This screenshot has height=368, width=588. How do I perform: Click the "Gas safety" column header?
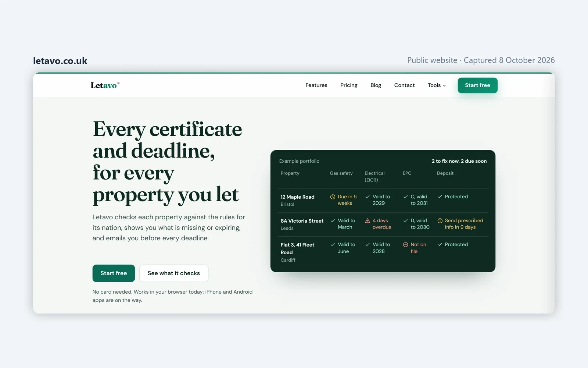[341, 173]
